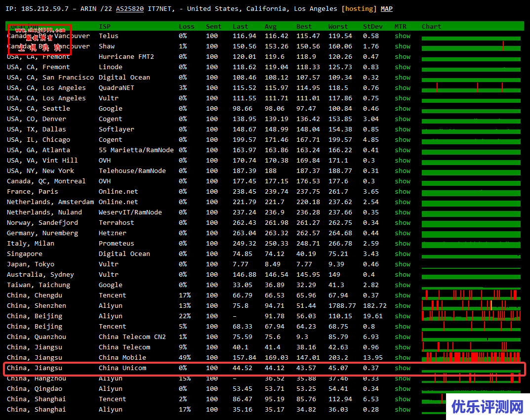Show MTR for Chengdu Tencent row
Viewport: 530px width, 420px height.
coord(403,295)
